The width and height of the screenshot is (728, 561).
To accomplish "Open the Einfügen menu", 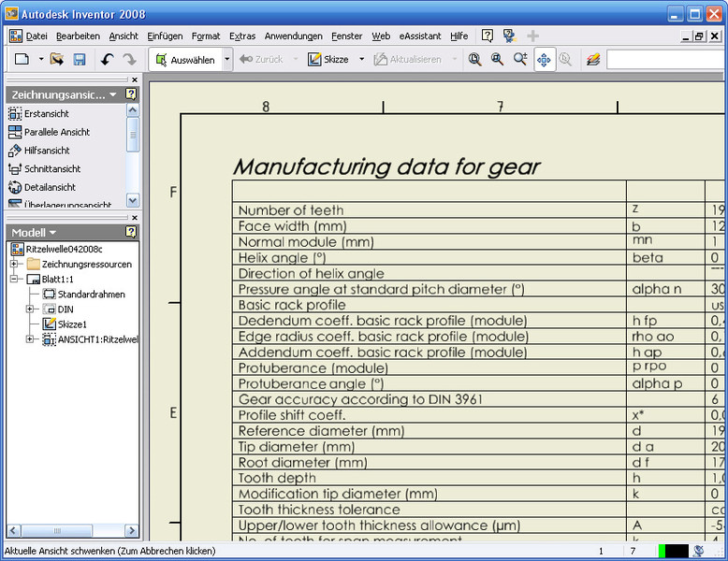I will [x=165, y=36].
